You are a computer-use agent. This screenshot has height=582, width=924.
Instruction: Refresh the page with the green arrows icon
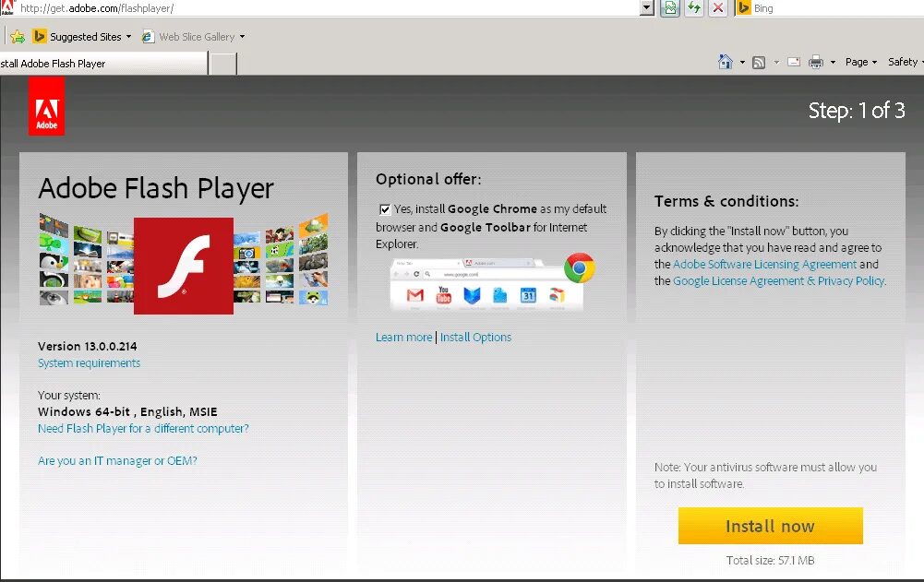[694, 7]
